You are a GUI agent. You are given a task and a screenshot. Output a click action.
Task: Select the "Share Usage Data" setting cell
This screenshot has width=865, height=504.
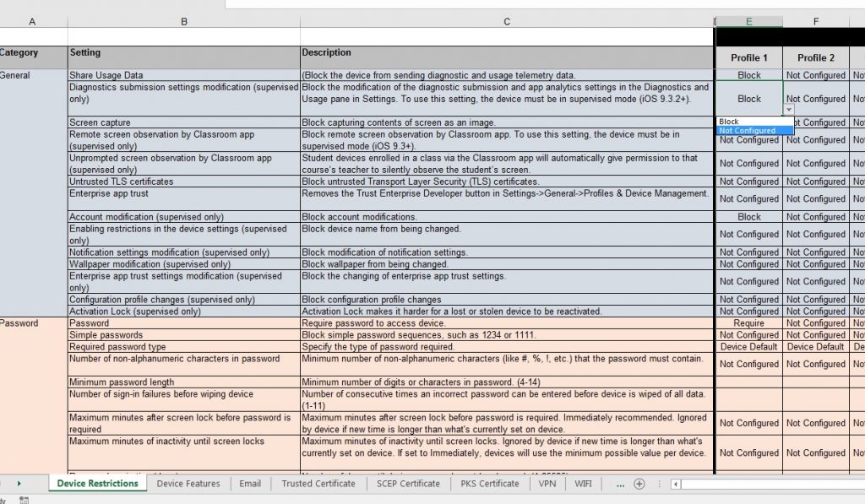click(x=183, y=75)
